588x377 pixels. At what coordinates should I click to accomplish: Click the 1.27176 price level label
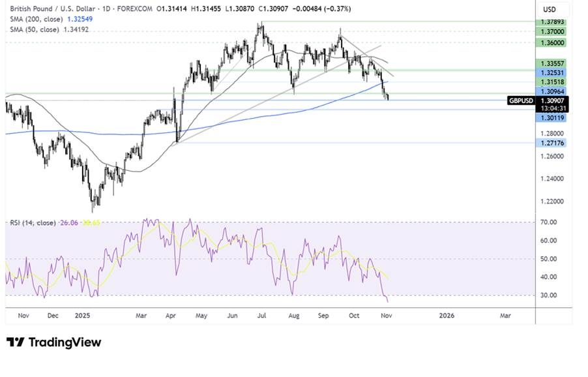(551, 142)
